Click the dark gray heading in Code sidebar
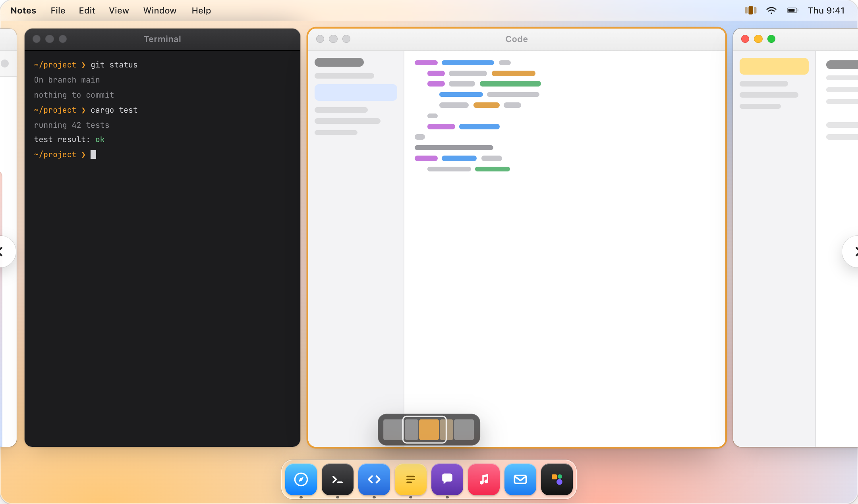 (x=339, y=62)
